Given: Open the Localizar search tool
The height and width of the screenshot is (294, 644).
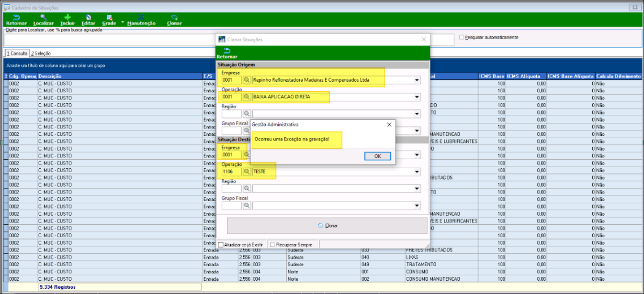Looking at the screenshot, I should coord(43,17).
